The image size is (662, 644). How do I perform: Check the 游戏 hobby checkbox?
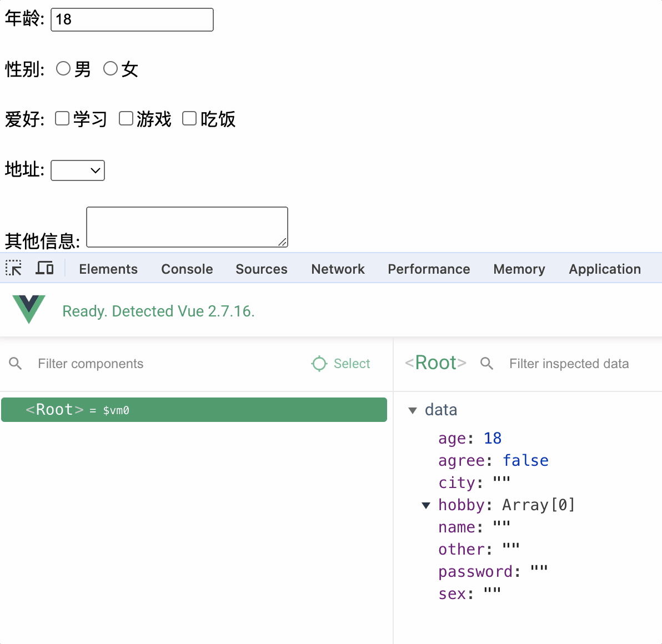click(126, 119)
